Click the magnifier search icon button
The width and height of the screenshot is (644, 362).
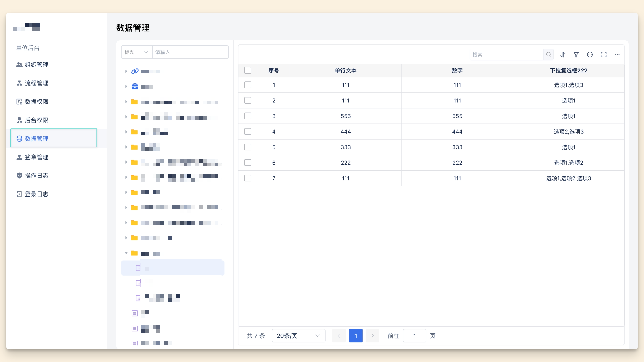pos(548,54)
